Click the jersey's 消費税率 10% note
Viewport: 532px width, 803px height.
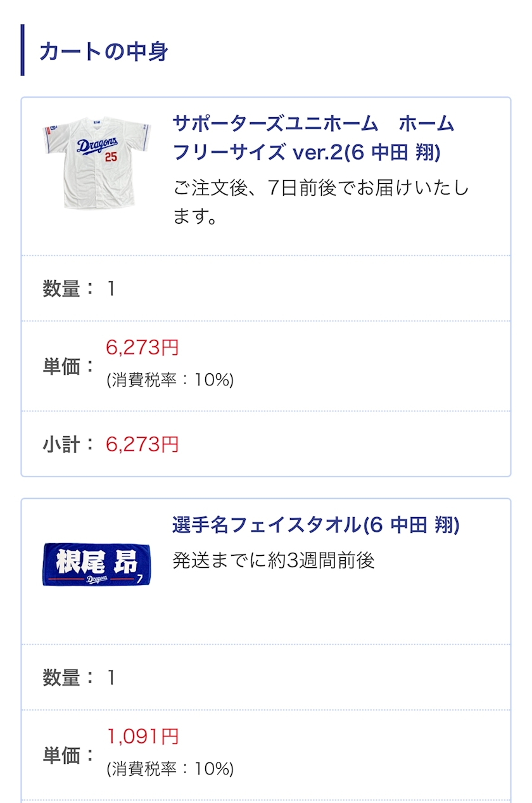170,380
